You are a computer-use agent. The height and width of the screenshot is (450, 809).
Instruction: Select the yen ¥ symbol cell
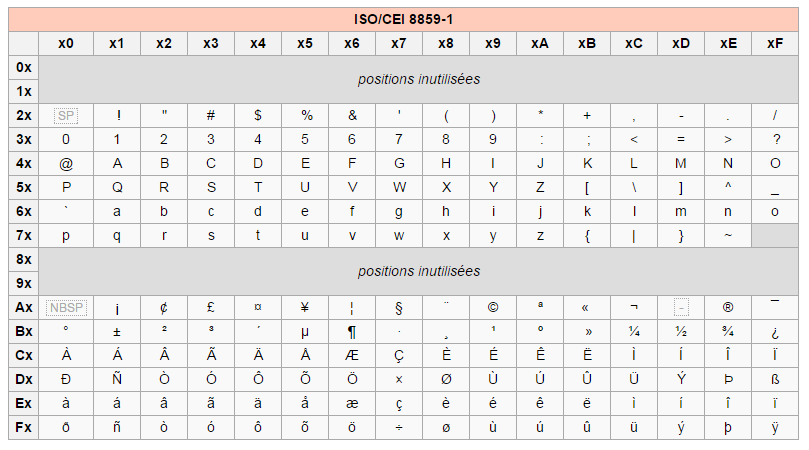[305, 308]
